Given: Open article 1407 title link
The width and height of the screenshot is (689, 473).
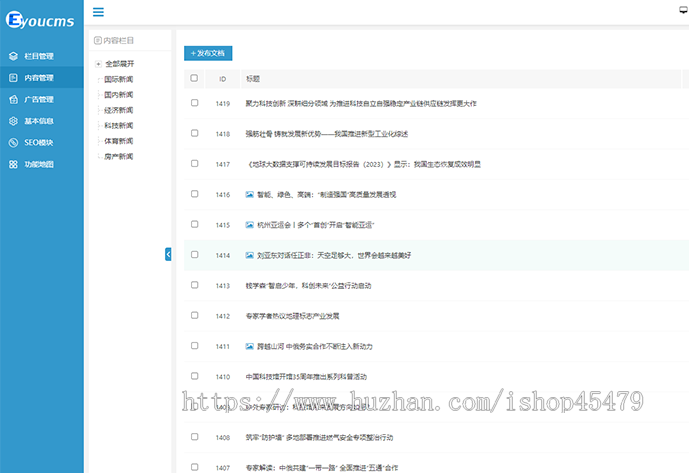Looking at the screenshot, I should (322, 468).
